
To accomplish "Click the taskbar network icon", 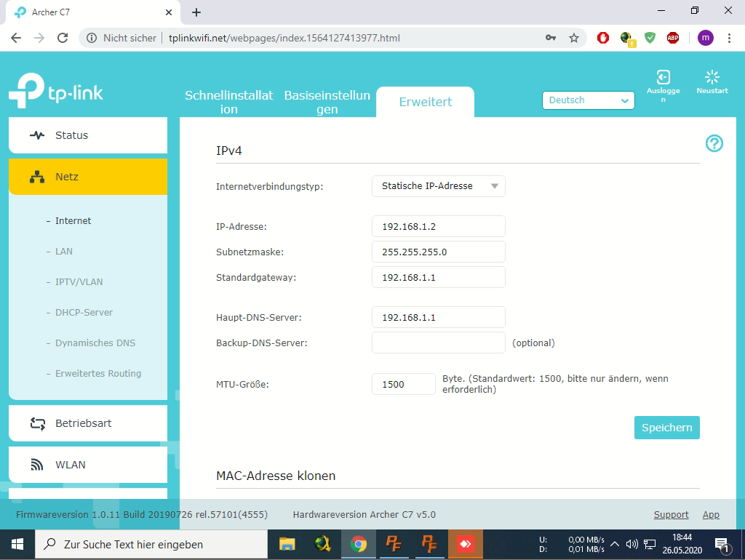I will pos(650,544).
